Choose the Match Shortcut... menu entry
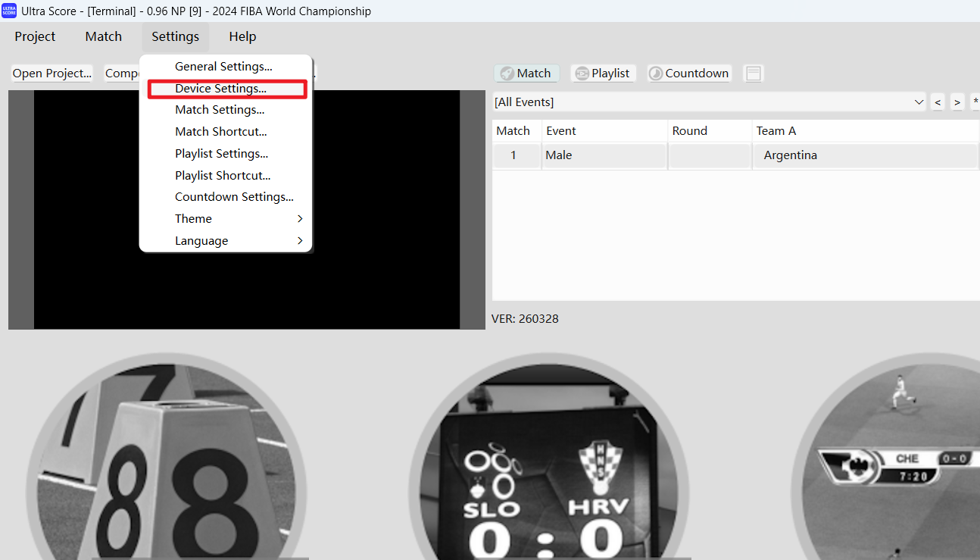The image size is (980, 560). [x=226, y=132]
